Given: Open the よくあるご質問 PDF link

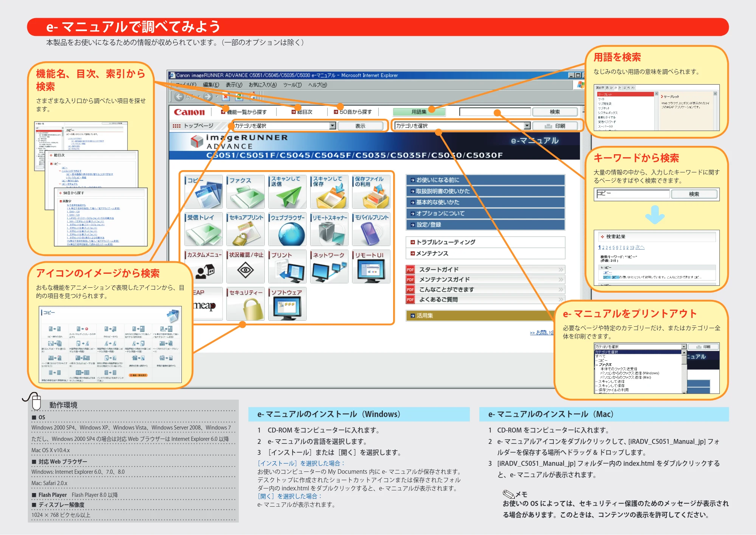Looking at the screenshot, I should pos(485,299).
